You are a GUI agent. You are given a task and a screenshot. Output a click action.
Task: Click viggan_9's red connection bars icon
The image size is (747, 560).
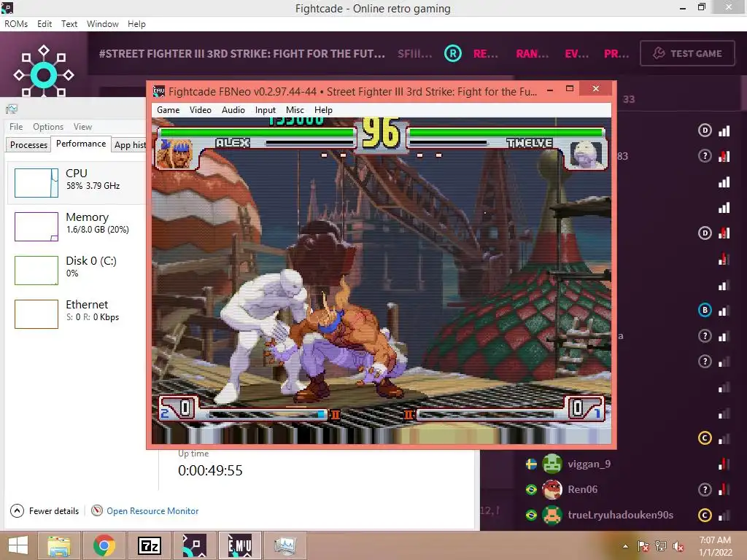pyautogui.click(x=724, y=464)
